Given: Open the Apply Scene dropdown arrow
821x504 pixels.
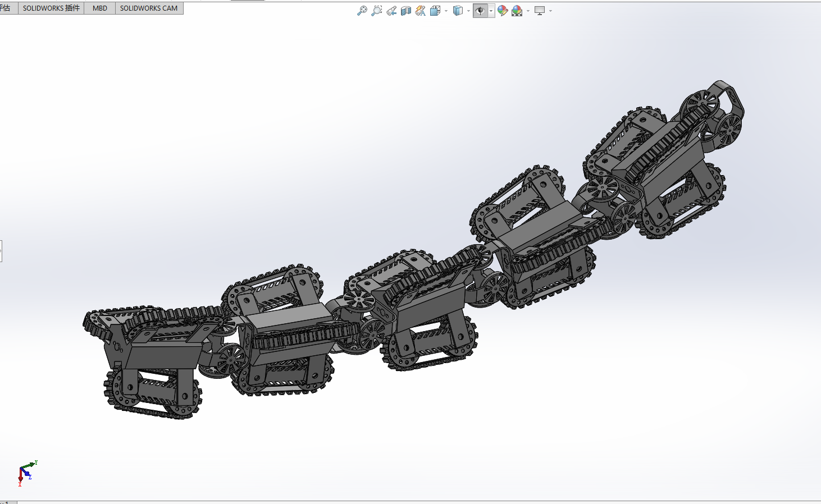Looking at the screenshot, I should 528,11.
